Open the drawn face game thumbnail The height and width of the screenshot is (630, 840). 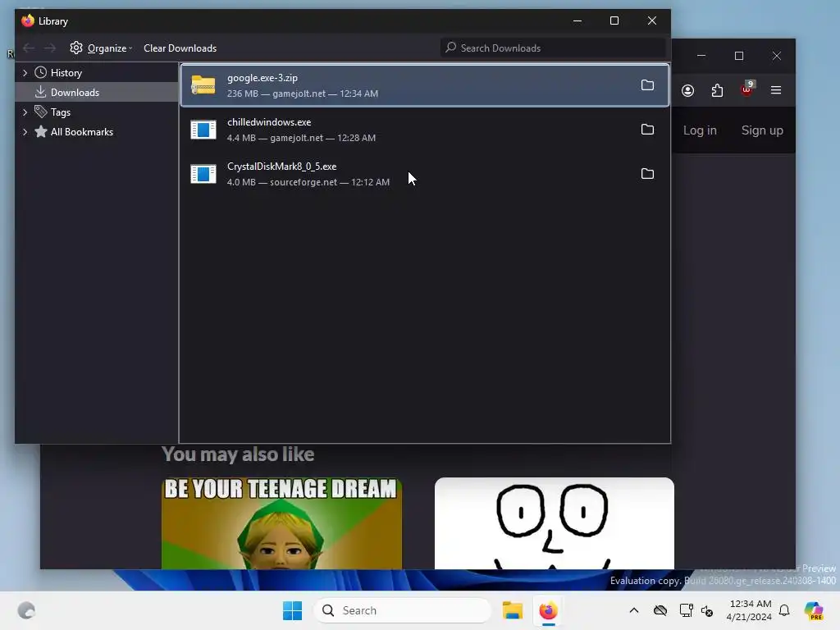click(x=555, y=523)
